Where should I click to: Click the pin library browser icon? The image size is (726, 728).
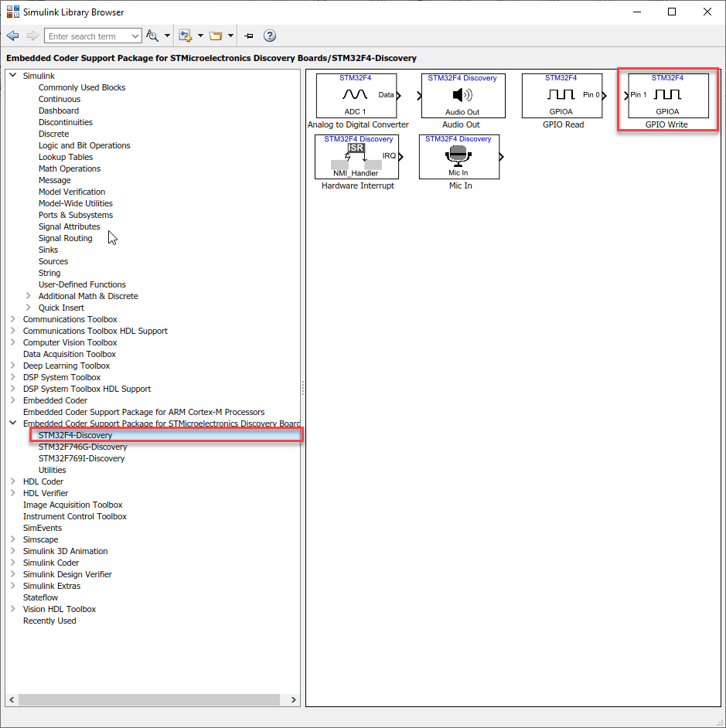pyautogui.click(x=247, y=36)
